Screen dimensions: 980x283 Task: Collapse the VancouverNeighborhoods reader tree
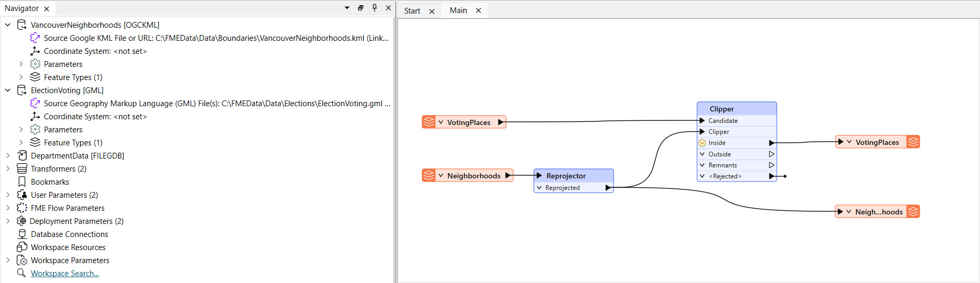tap(8, 25)
